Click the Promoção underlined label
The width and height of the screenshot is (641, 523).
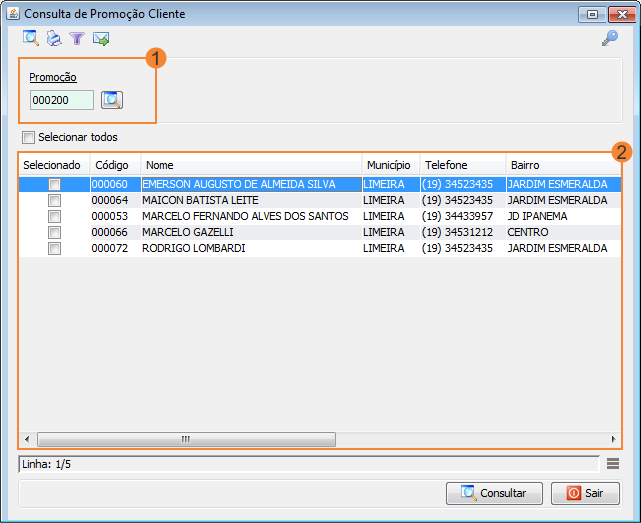point(53,77)
